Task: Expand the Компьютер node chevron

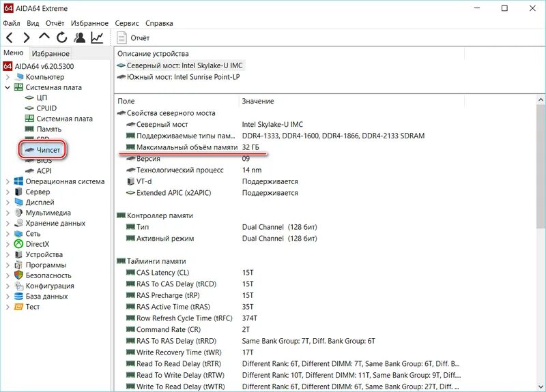Action: 8,77
